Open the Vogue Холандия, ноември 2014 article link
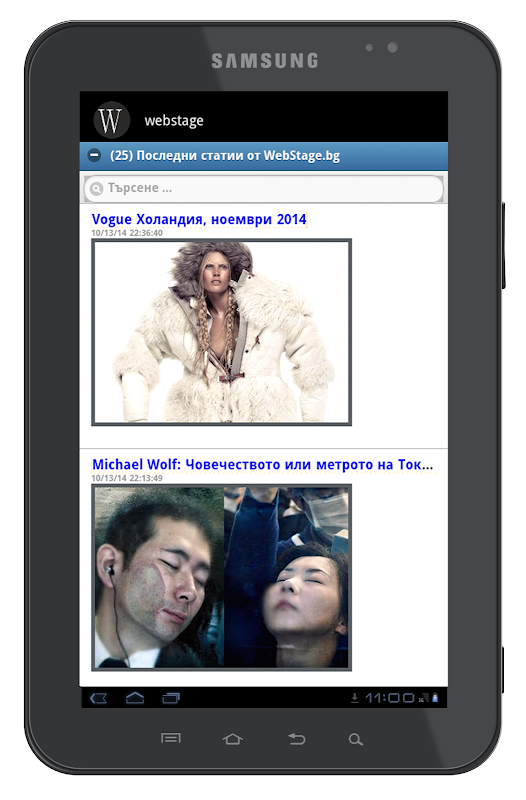The height and width of the screenshot is (800, 526). click(x=199, y=219)
